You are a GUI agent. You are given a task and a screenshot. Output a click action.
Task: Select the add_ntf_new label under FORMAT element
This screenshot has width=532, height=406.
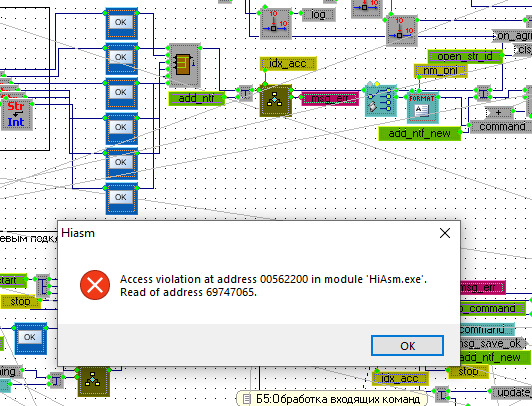[420, 133]
